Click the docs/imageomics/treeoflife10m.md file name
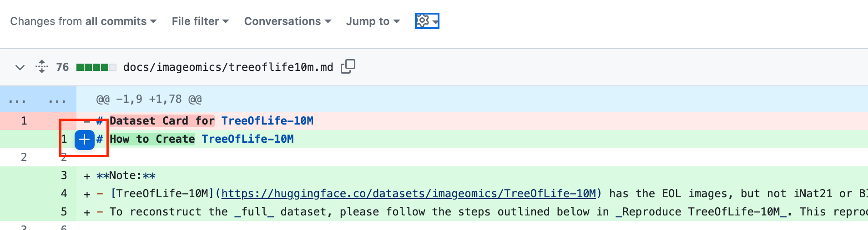This screenshot has height=230, width=868. click(228, 67)
